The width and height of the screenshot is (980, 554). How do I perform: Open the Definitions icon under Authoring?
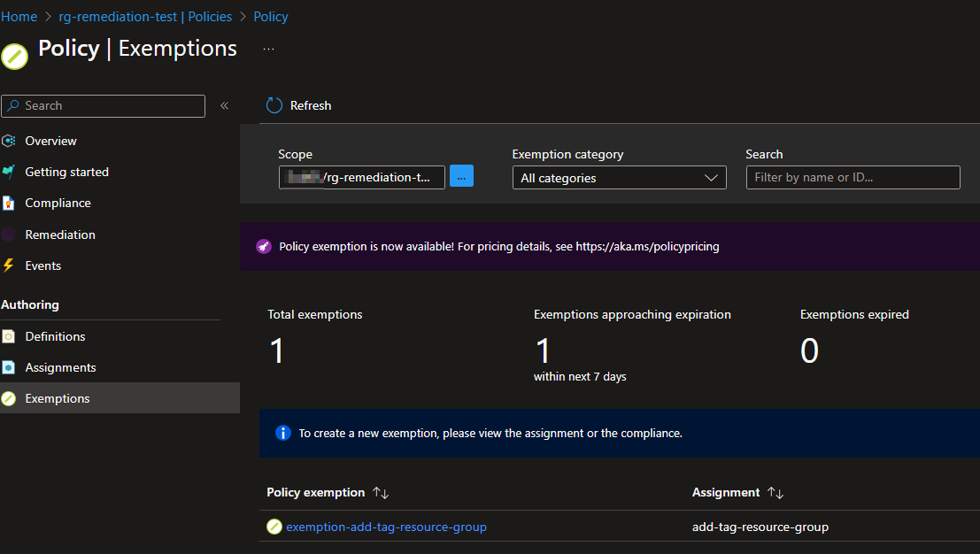(8, 336)
